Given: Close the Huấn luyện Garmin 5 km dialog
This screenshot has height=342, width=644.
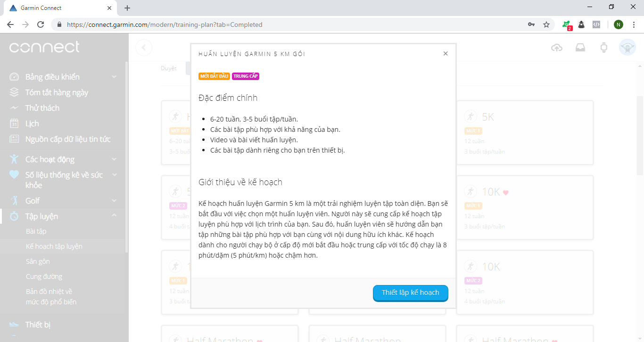Looking at the screenshot, I should coord(446,54).
